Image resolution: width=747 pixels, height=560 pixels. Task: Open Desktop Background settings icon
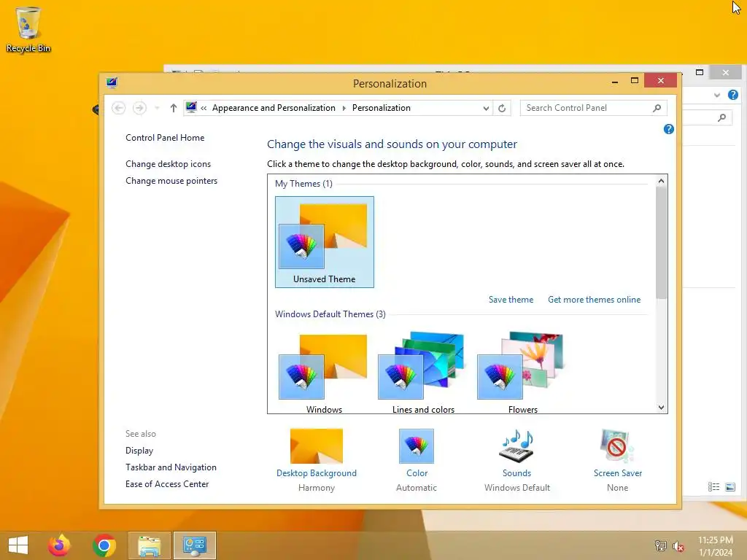(x=317, y=446)
